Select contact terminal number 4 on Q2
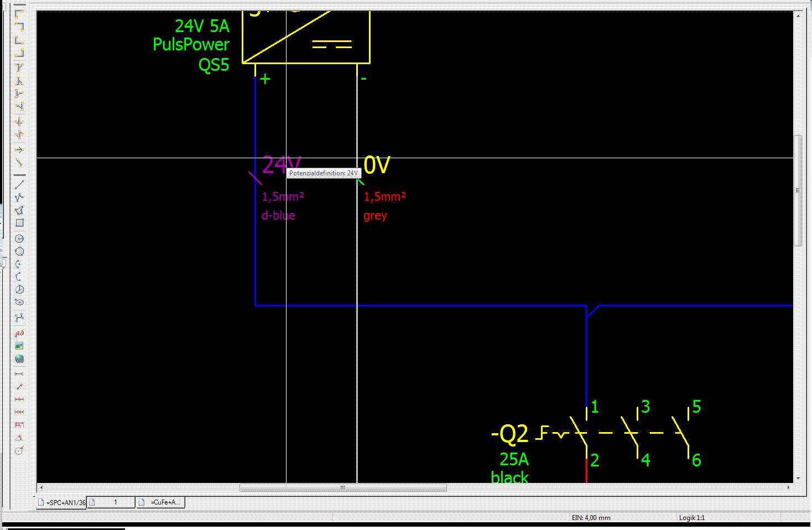 (646, 460)
